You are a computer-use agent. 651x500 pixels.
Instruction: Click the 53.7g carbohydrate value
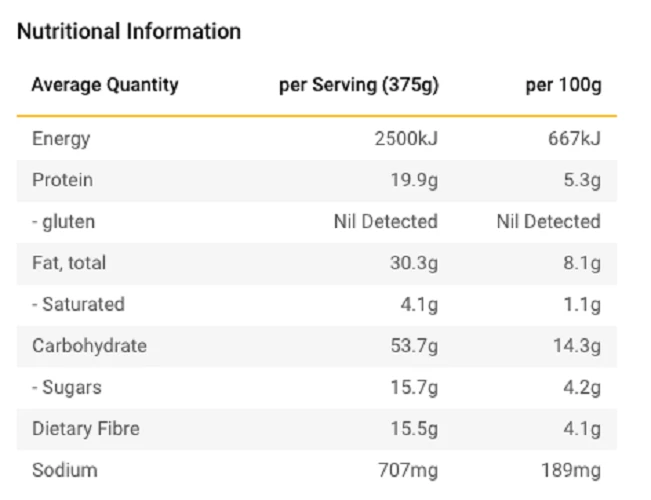413,346
